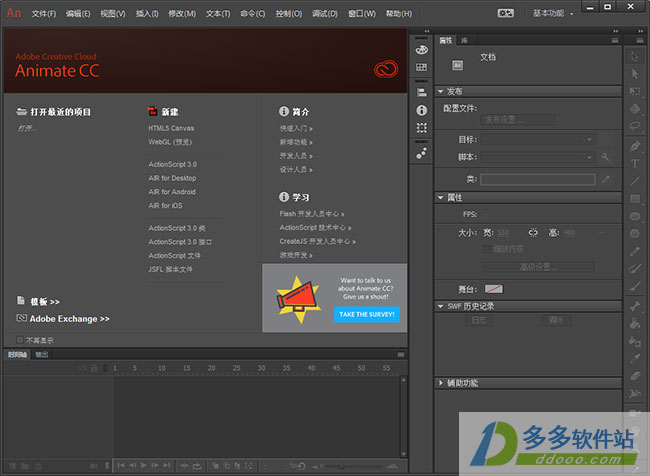
Task: Toggle the 缩放内容 checkbox
Action: point(487,249)
